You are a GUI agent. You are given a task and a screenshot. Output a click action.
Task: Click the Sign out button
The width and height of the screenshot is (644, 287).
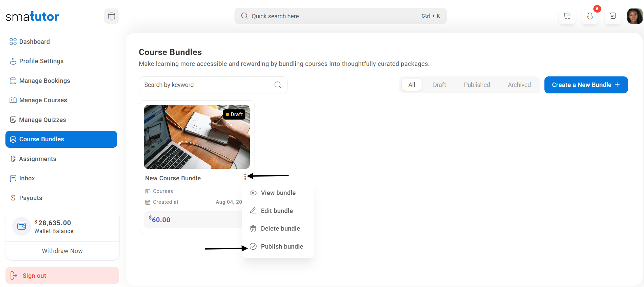tap(62, 275)
